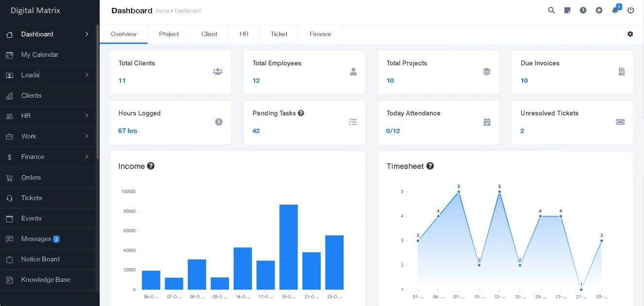Screen dimensions: 644x306
Task: Open dashboard settings gear icon
Action: click(630, 34)
